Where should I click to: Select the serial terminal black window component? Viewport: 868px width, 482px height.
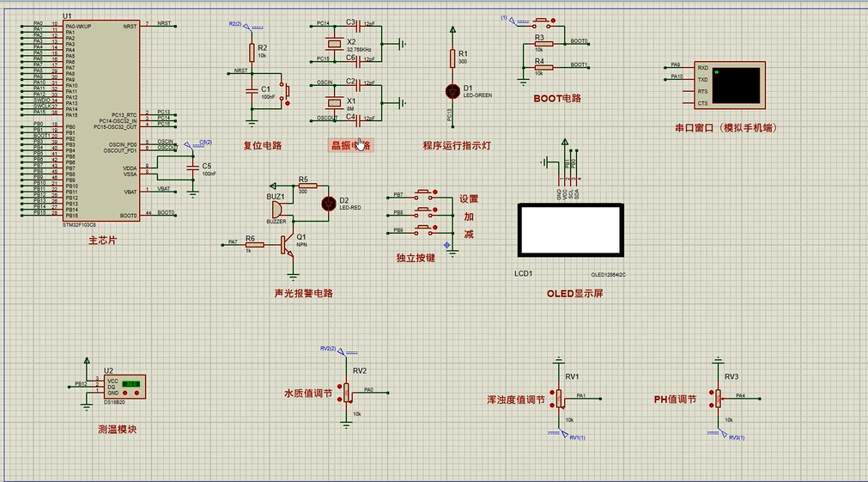point(730,85)
